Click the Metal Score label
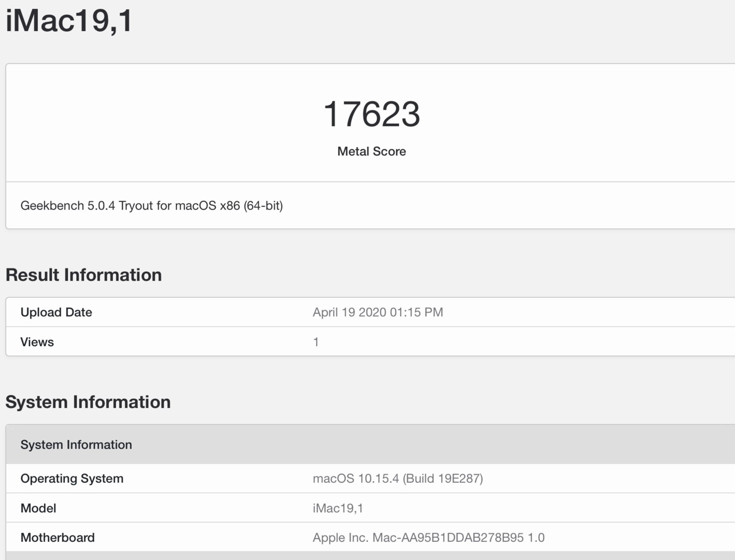The image size is (735, 560). tap(371, 151)
